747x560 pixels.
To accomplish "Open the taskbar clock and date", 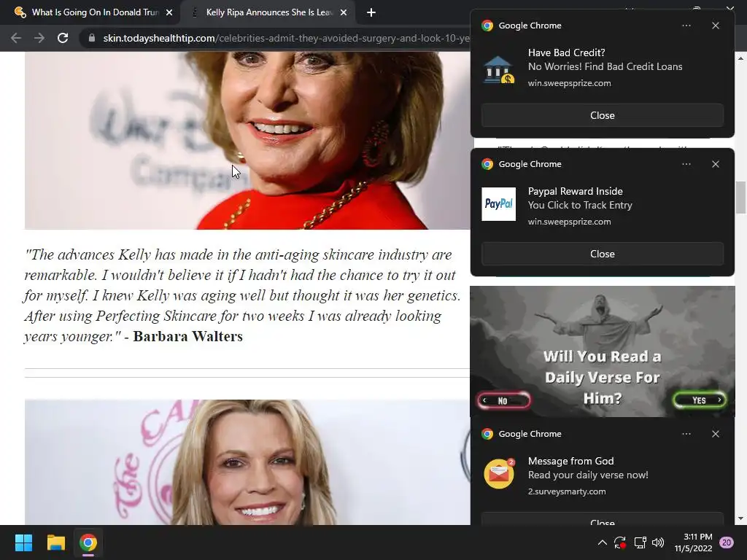I will [693, 542].
